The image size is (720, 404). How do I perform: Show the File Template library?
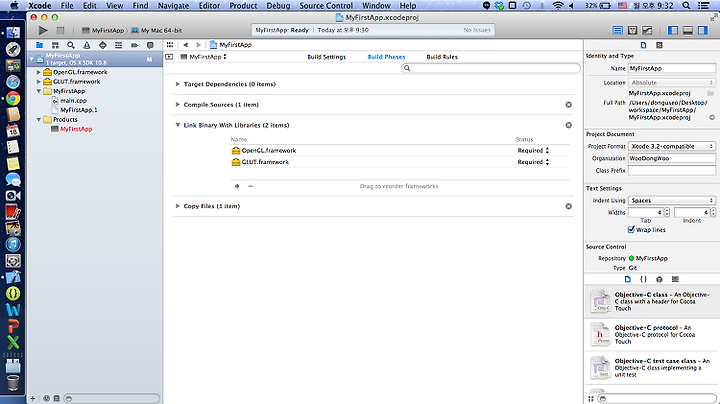(628, 279)
